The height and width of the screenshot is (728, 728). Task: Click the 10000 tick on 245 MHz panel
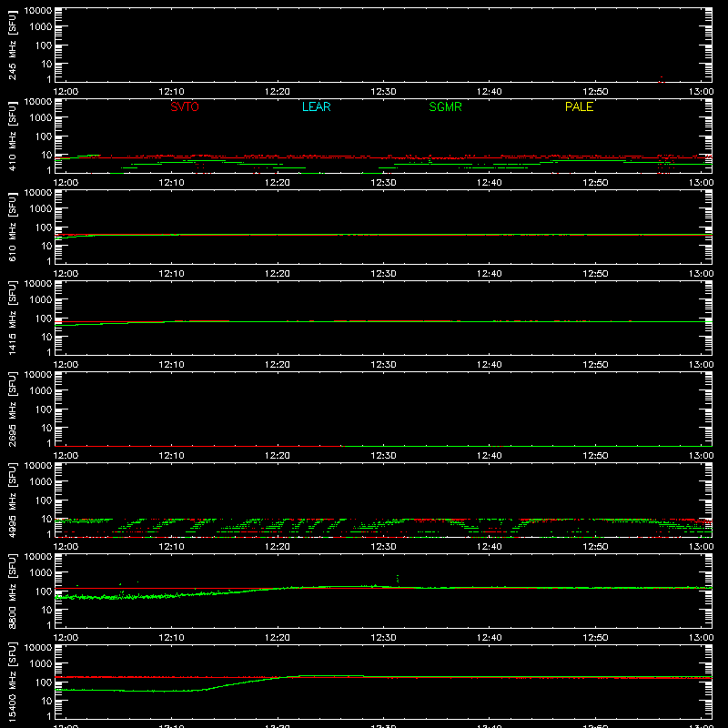[x=38, y=11]
